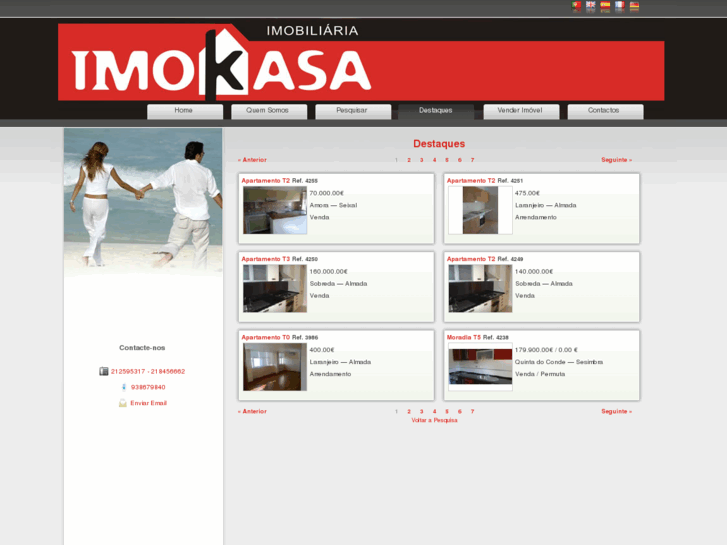
Task: Click the mobile phone icon
Action: (x=124, y=387)
